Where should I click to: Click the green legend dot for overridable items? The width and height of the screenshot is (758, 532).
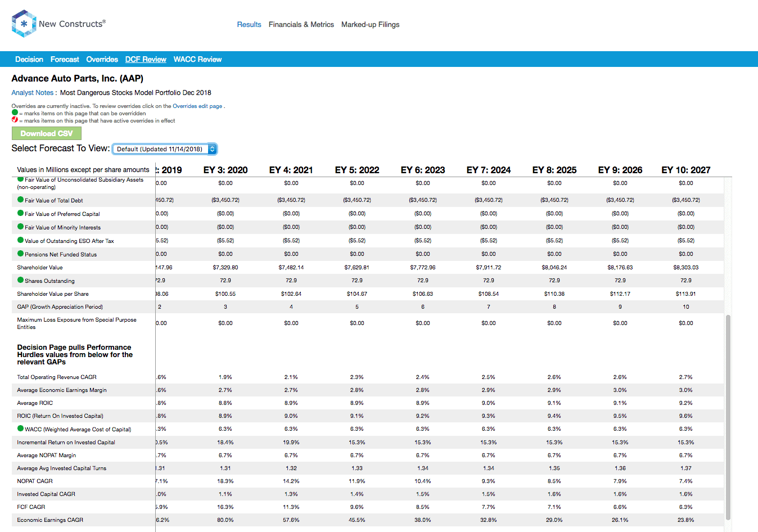point(15,112)
